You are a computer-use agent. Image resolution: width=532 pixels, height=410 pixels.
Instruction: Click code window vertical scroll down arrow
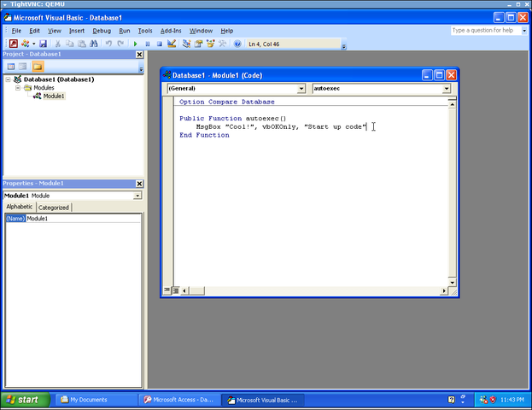point(453,282)
